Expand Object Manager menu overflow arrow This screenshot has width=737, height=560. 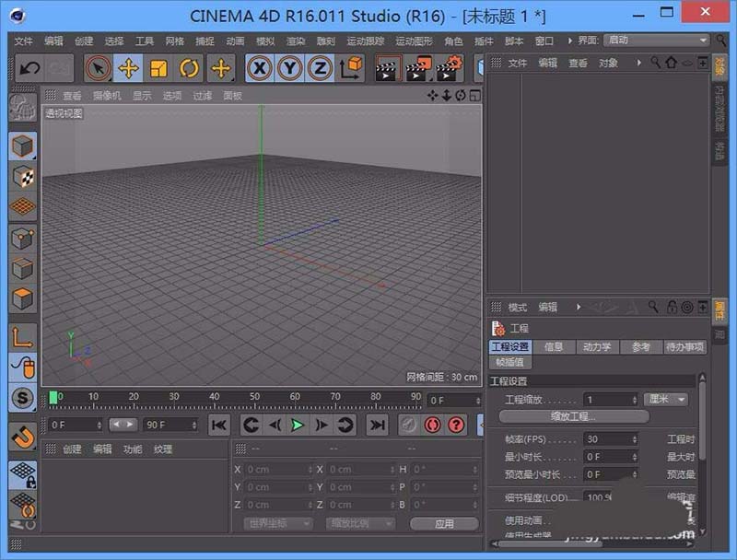(638, 63)
